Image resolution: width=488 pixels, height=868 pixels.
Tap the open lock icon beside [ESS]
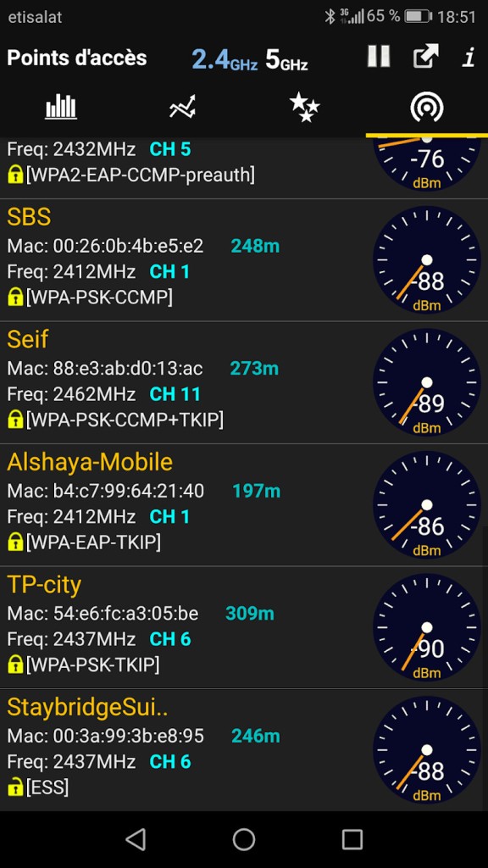[x=15, y=787]
